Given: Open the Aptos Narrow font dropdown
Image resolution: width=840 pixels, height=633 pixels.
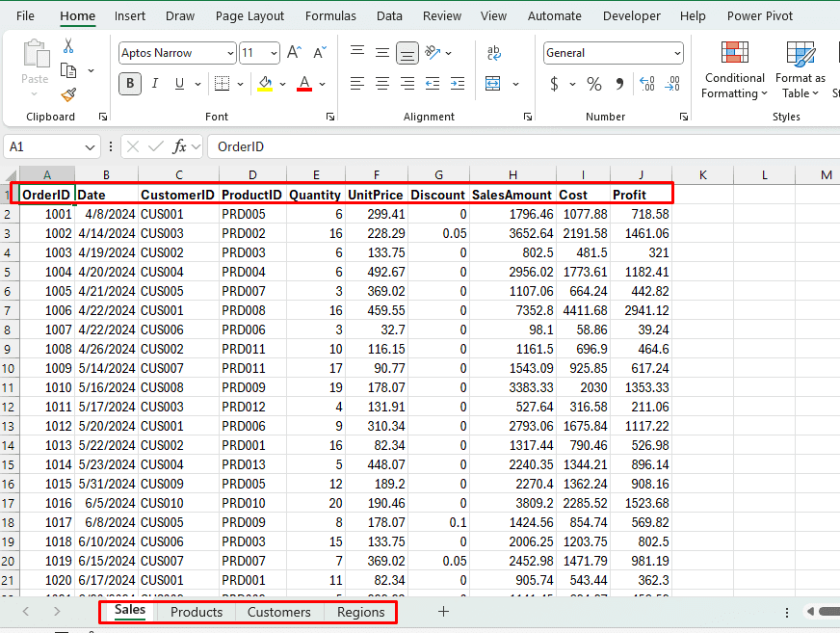Looking at the screenshot, I should click(177, 53).
